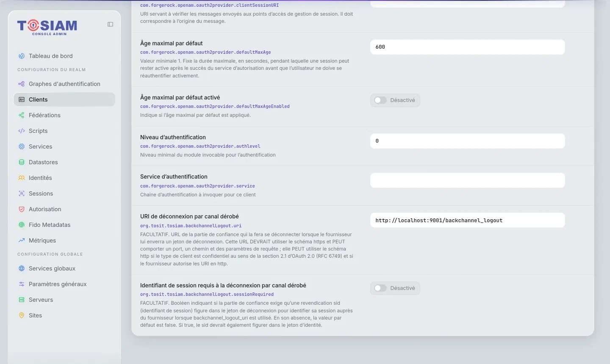Click the Identités users icon
The width and height of the screenshot is (610, 364).
pos(22,178)
